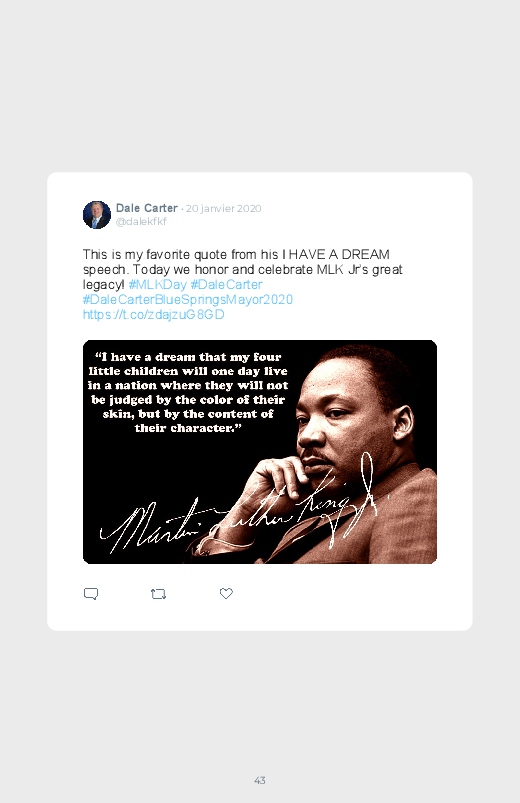Click the "I have a dream" quote text
The height and width of the screenshot is (803, 520).
pos(188,392)
